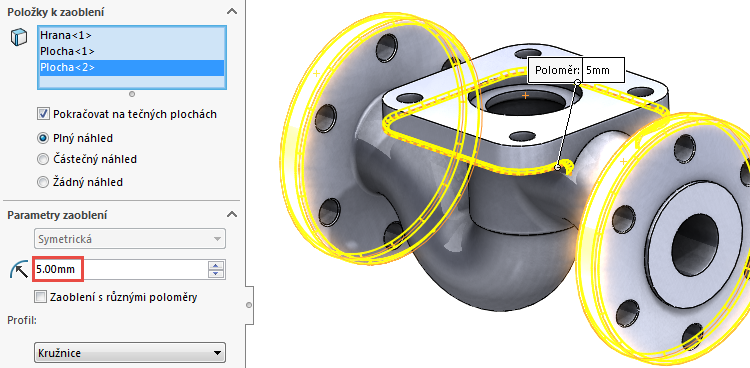The width and height of the screenshot is (750, 368).
Task: Decrease radius with the down spinner arrow
Action: (x=217, y=274)
